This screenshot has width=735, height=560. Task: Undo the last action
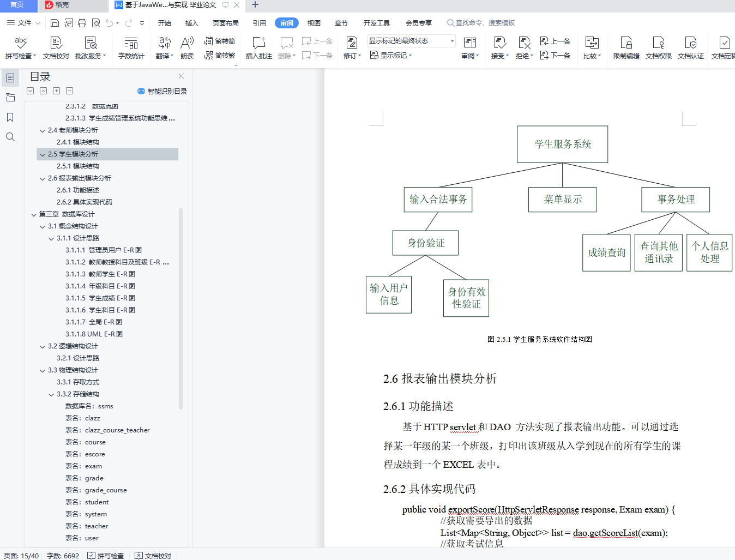coord(110,23)
